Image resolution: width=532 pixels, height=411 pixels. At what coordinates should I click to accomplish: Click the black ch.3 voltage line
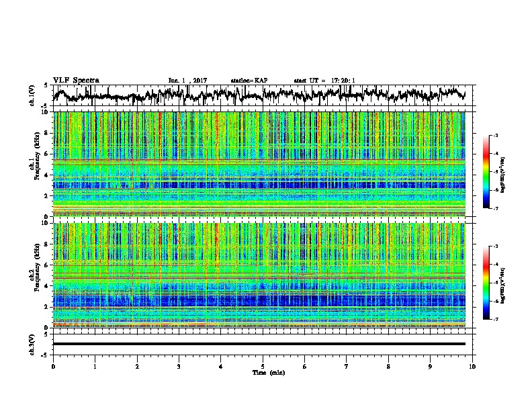[x=259, y=344]
